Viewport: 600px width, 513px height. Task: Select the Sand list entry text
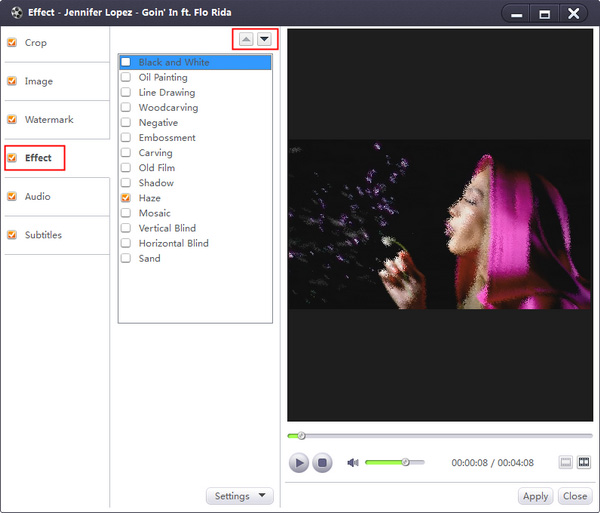pos(149,258)
